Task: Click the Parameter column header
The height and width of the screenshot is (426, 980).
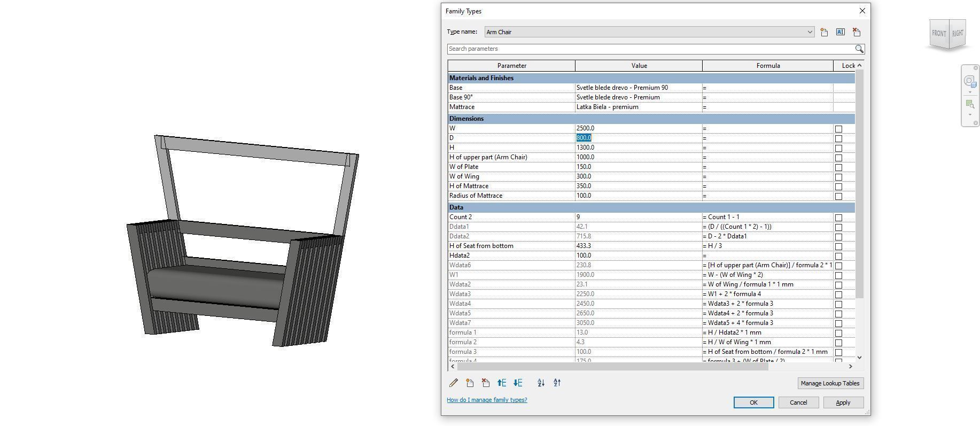Action: point(511,66)
